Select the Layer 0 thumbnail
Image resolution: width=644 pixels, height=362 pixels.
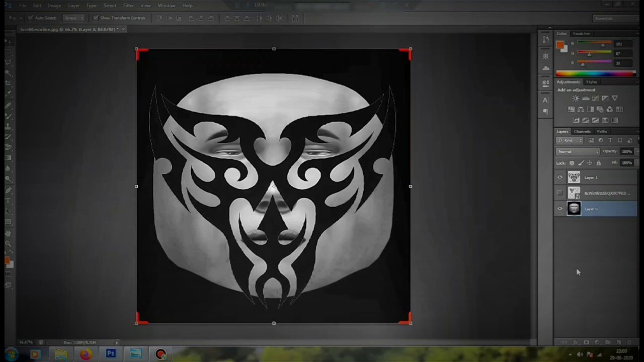click(x=574, y=209)
